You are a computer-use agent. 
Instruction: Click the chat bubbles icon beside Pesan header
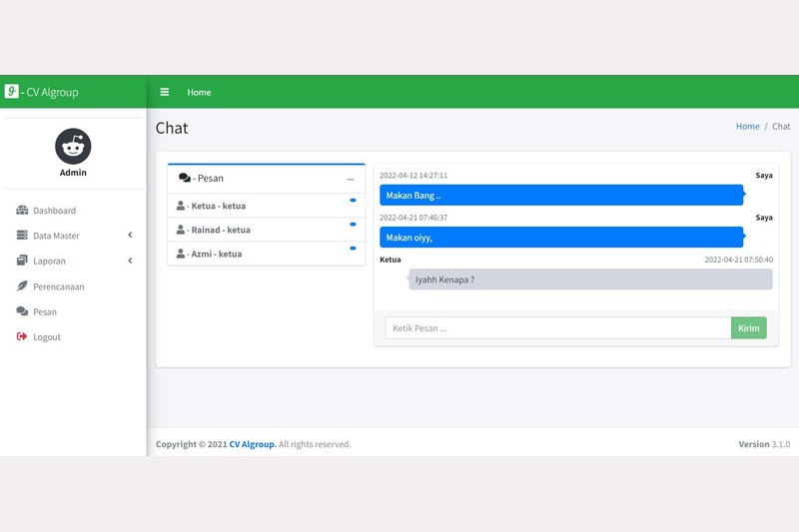pos(185,178)
